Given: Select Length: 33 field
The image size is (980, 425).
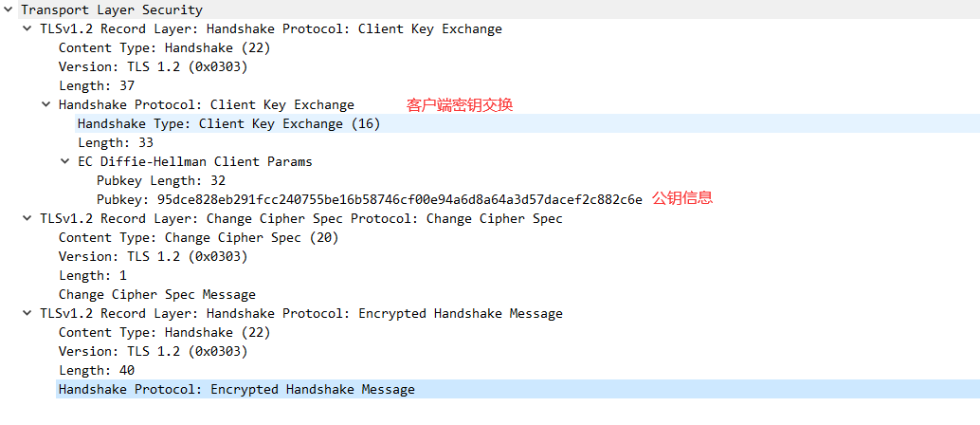Looking at the screenshot, I should [116, 142].
